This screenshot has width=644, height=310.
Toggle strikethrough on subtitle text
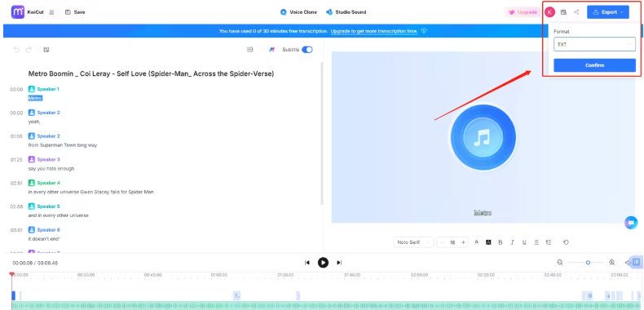tap(536, 242)
